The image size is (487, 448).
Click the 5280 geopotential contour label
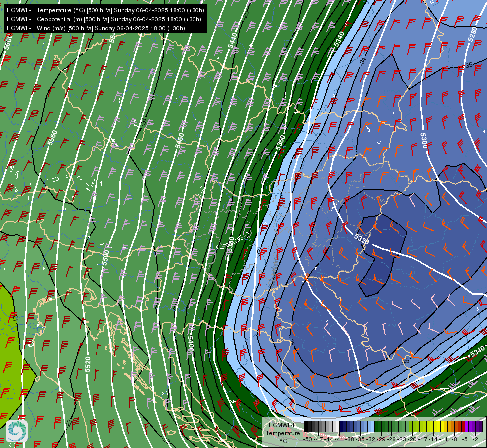tap(472, 34)
